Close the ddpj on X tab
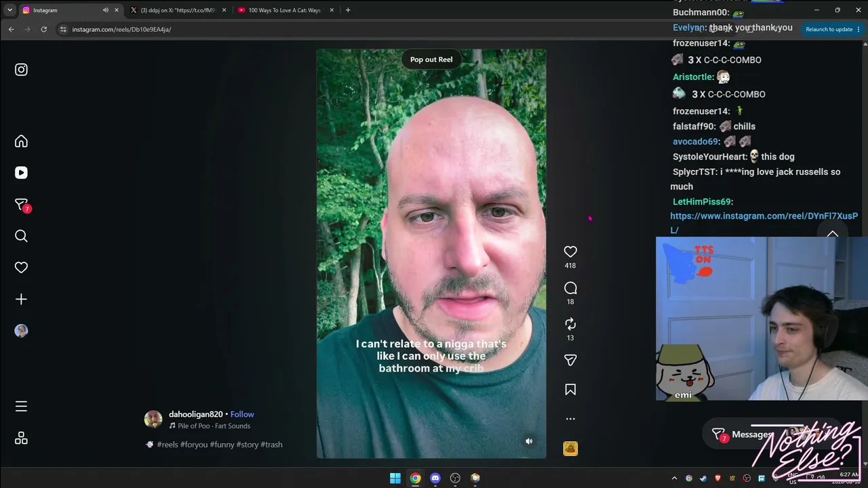868x488 pixels. click(x=224, y=10)
